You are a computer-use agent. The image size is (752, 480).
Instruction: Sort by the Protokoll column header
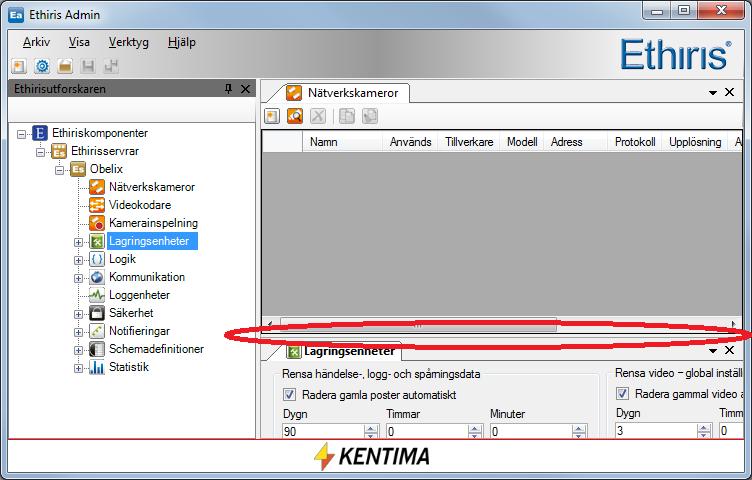[635, 142]
